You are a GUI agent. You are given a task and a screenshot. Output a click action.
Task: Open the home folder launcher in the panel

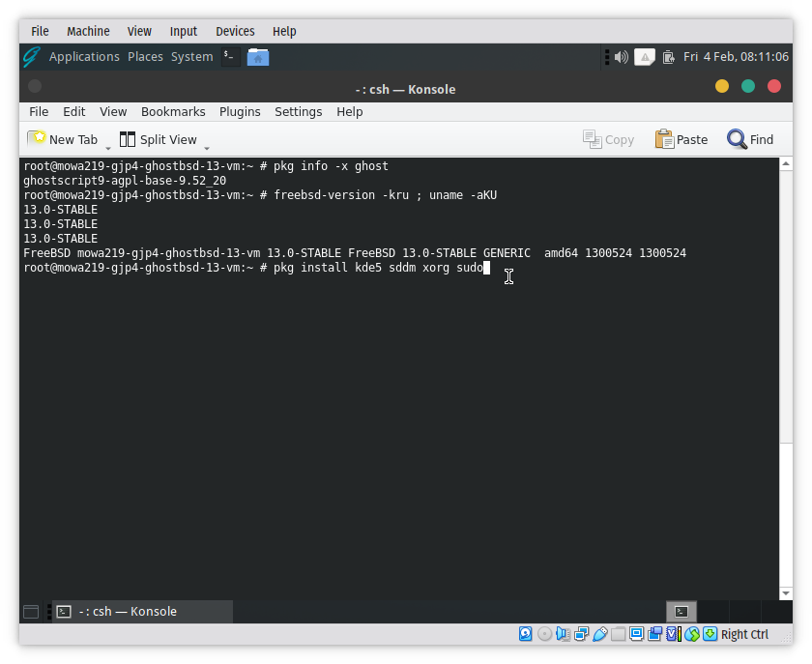tap(257, 56)
